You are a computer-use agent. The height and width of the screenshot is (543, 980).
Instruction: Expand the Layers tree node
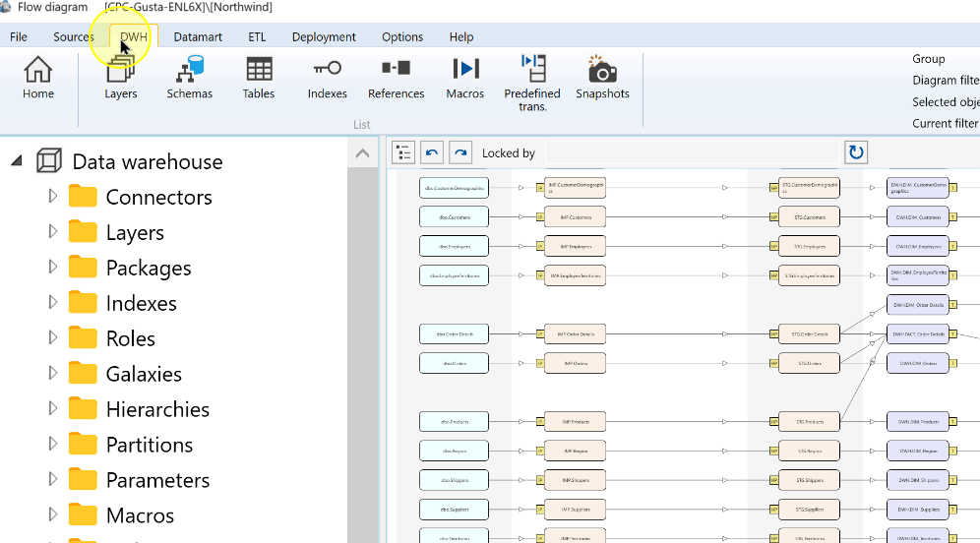coord(53,232)
